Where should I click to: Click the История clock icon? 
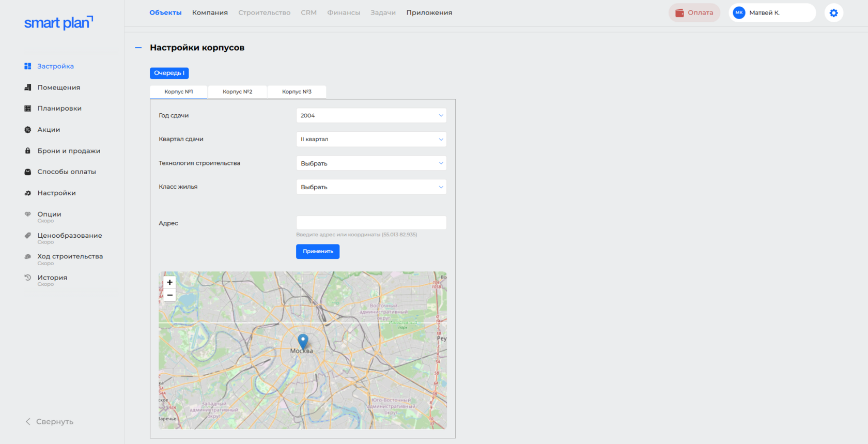click(28, 278)
